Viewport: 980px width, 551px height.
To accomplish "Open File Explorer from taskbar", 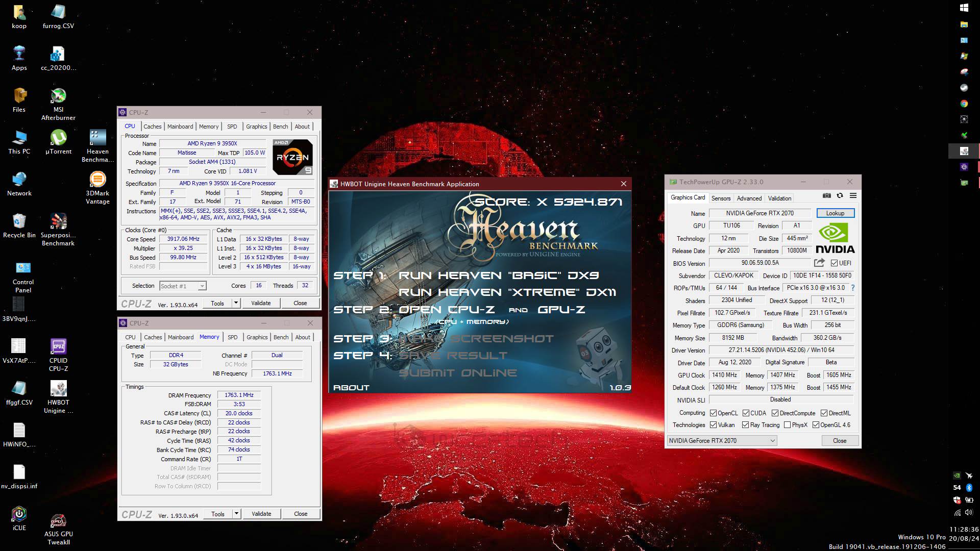I will (964, 24).
